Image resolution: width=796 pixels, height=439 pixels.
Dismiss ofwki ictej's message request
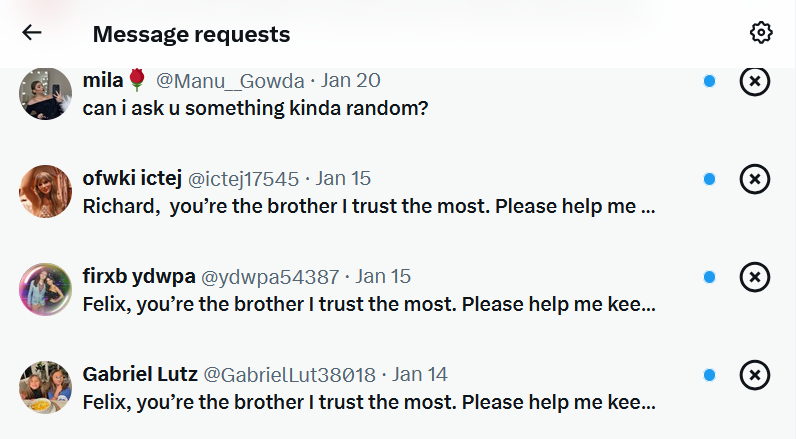[x=755, y=179]
